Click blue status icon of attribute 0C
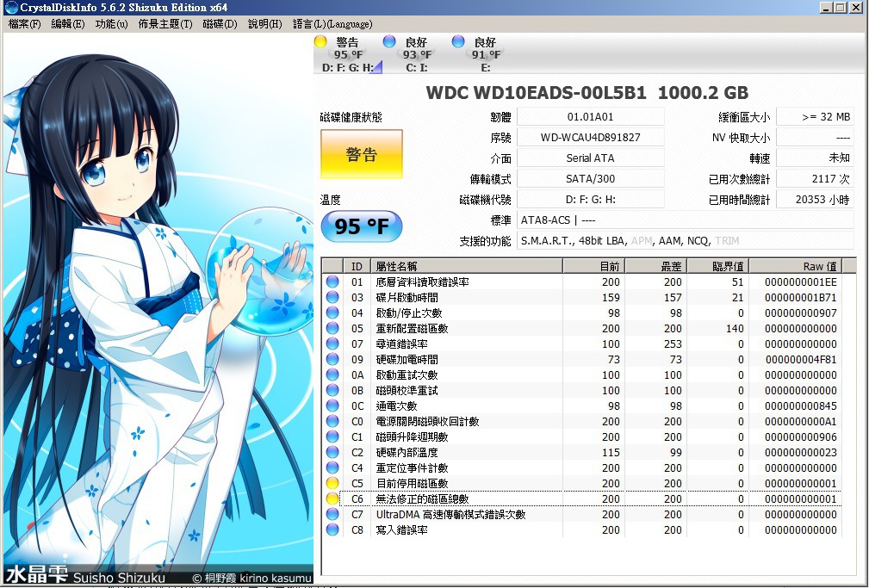Screen dimensions: 869x588 tap(332, 405)
